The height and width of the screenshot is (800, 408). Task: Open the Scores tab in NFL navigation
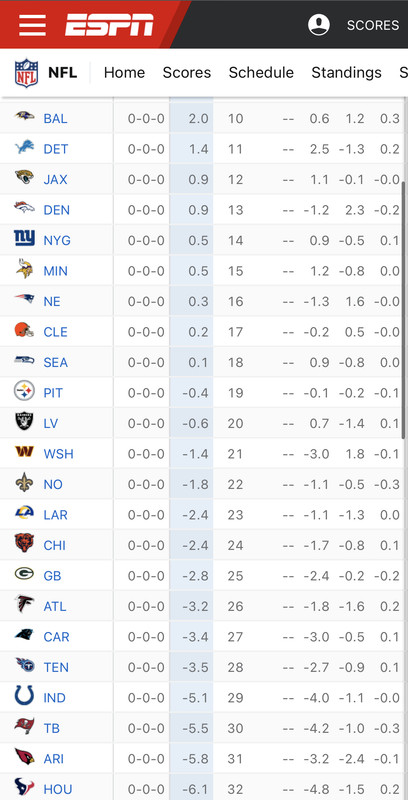tap(187, 73)
